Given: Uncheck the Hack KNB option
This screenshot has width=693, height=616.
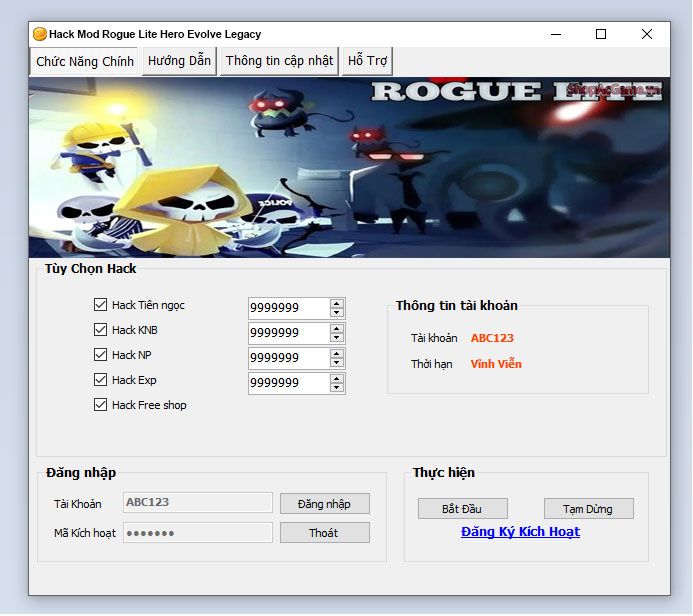Looking at the screenshot, I should click(100, 330).
